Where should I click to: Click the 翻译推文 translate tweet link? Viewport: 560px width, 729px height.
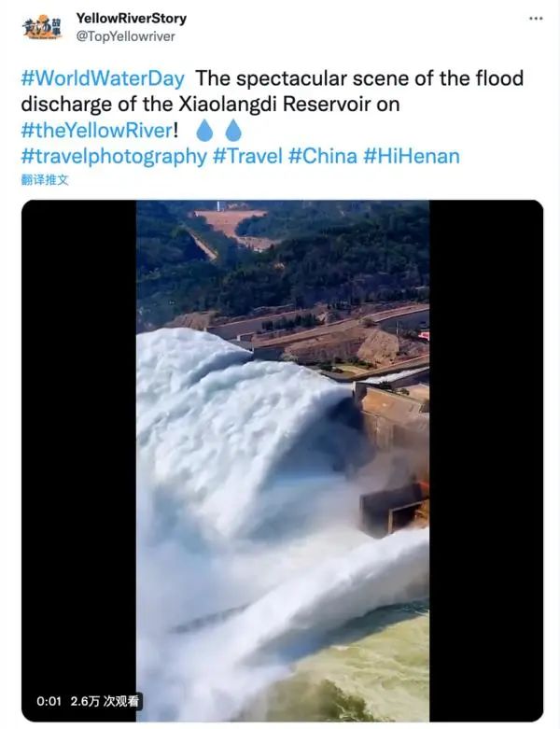click(45, 180)
